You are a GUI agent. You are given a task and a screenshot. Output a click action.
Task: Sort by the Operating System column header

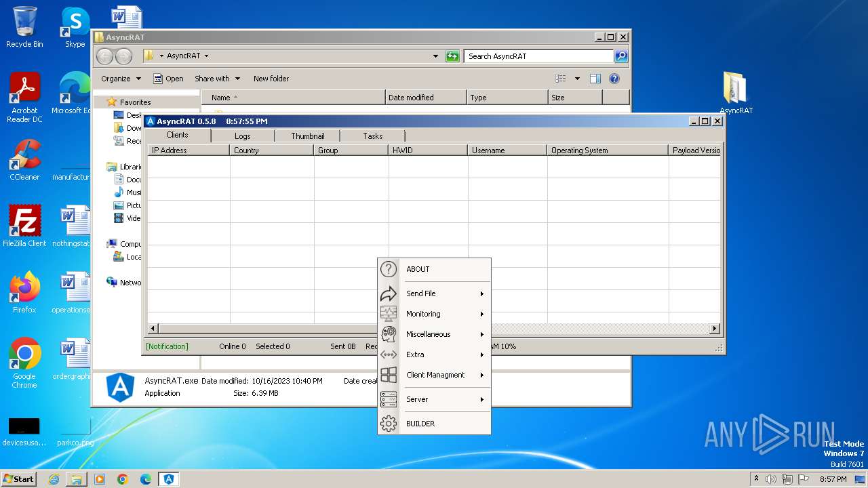click(x=608, y=150)
